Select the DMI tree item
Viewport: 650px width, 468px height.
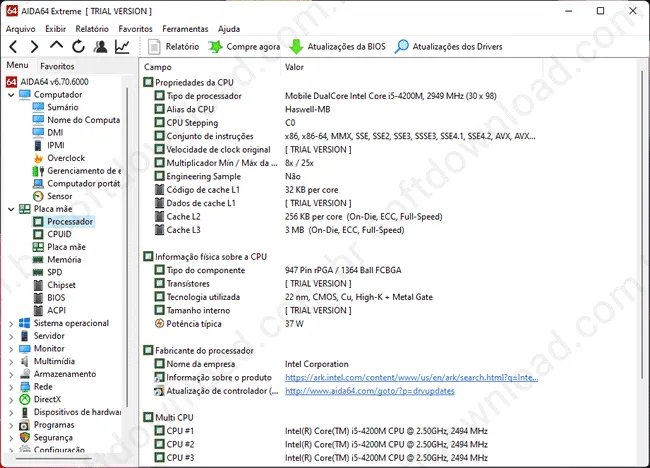tap(55, 133)
